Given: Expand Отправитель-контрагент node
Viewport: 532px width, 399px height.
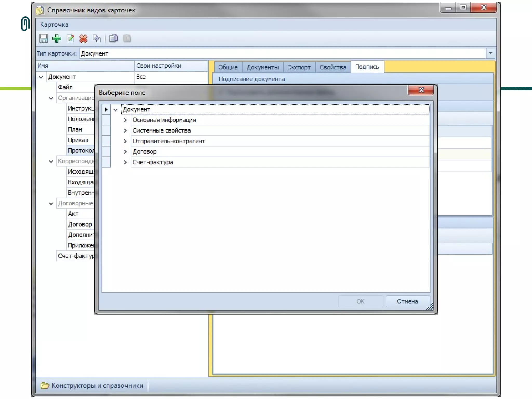Looking at the screenshot, I should click(x=125, y=141).
